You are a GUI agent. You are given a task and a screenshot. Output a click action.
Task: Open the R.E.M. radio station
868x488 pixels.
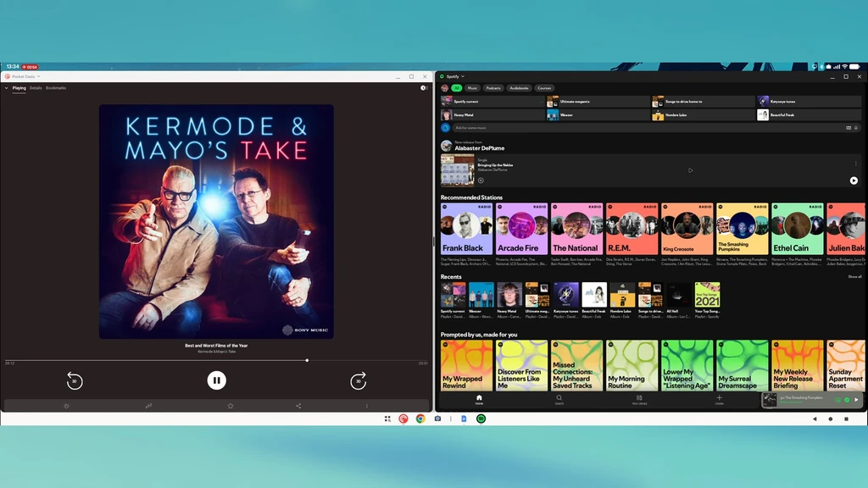pos(632,229)
